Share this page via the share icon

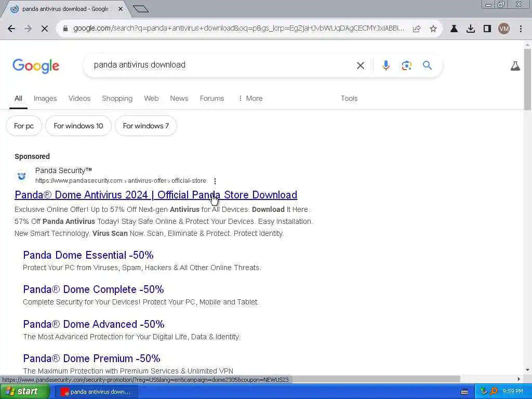(x=417, y=29)
